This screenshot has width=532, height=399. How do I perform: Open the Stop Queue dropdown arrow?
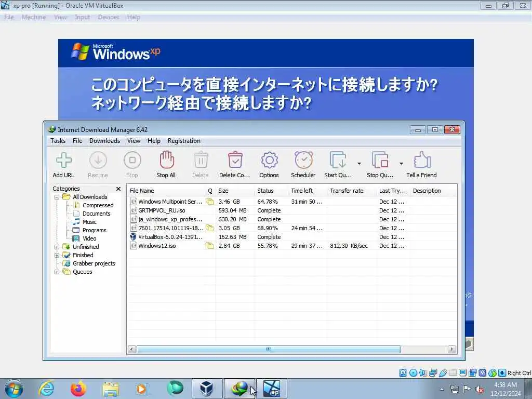tap(401, 164)
